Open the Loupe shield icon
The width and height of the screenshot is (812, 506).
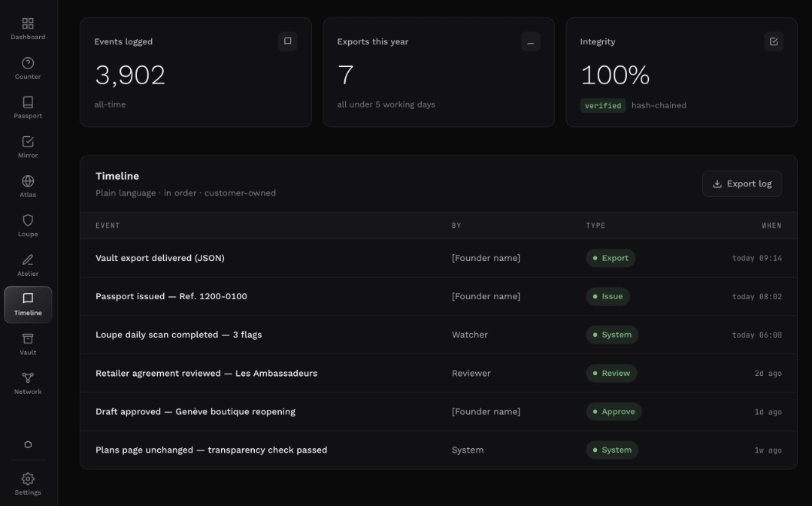pos(28,220)
